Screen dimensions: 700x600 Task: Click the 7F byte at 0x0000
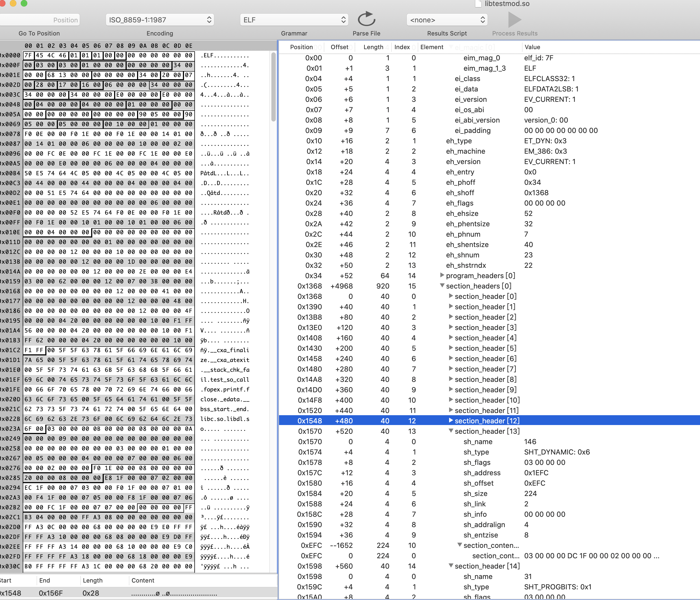coord(28,55)
